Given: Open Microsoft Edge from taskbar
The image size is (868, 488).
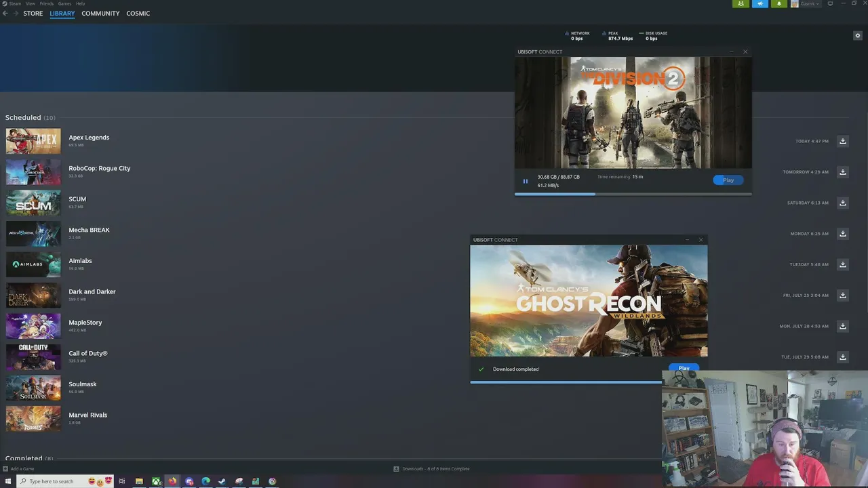Looking at the screenshot, I should tap(205, 481).
